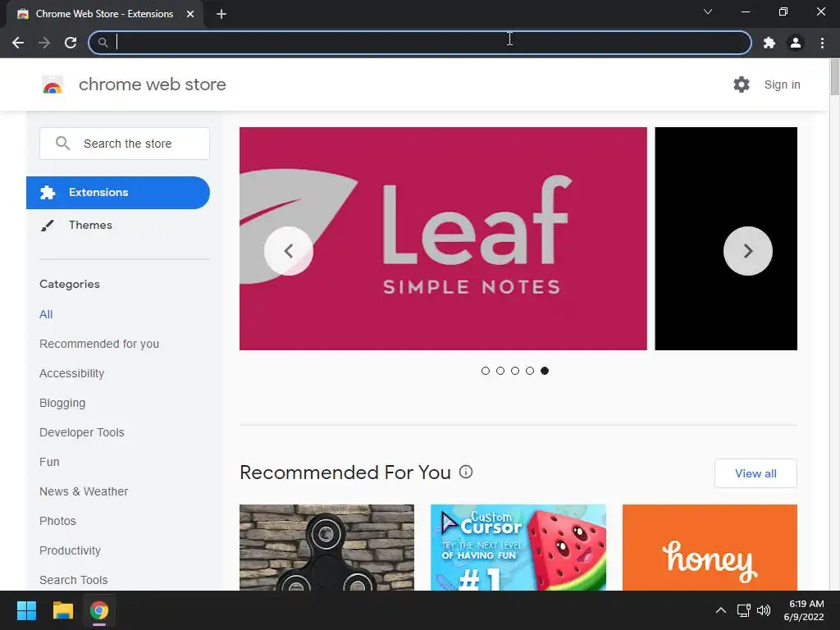Open a new tab with plus button
Screen dimensions: 840x630
click(221, 14)
